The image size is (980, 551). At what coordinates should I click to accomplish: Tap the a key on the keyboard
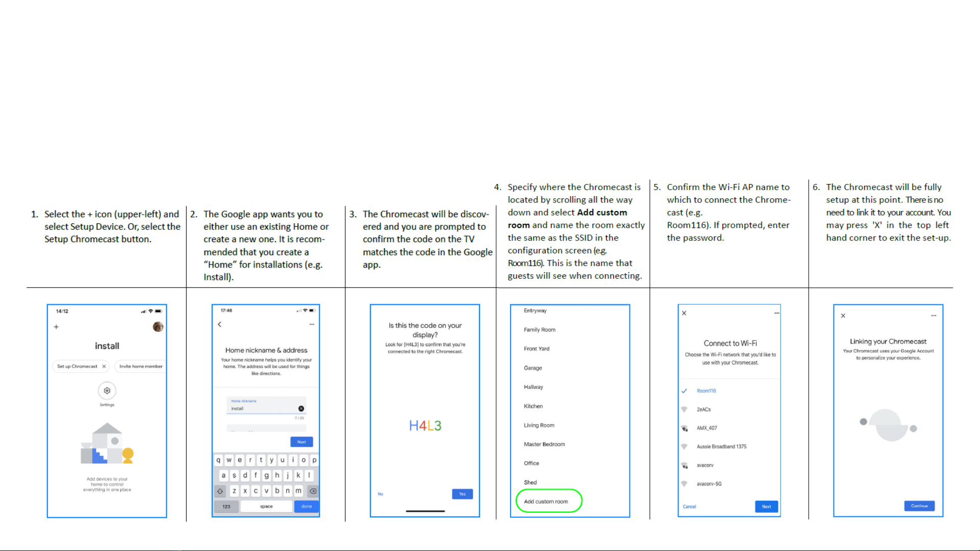click(223, 476)
